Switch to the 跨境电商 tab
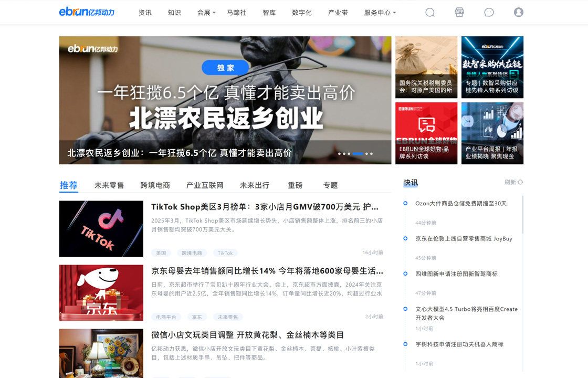This screenshot has height=378, width=588. pyautogui.click(x=155, y=185)
